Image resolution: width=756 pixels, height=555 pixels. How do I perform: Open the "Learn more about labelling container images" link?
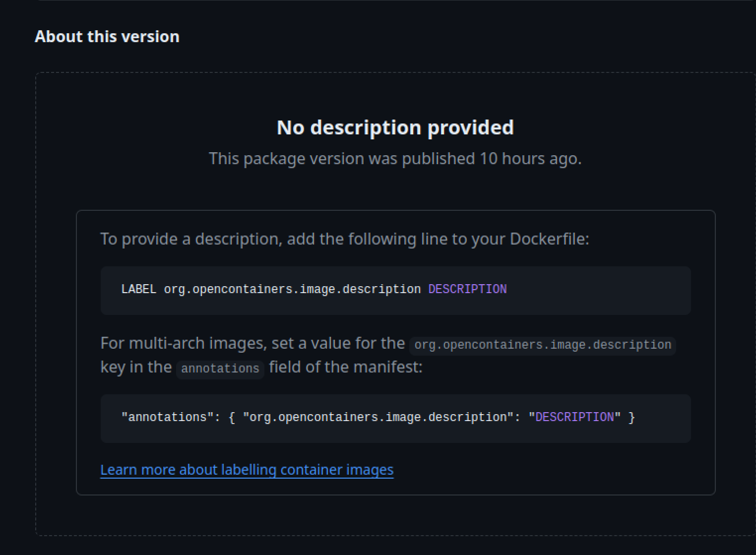247,470
